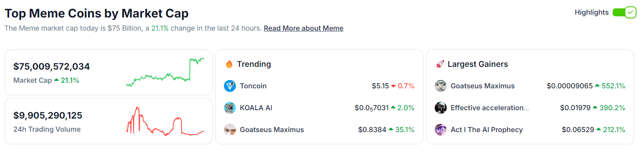Click the Largest Gainers heading
This screenshot has height=152, width=644.
point(478,64)
